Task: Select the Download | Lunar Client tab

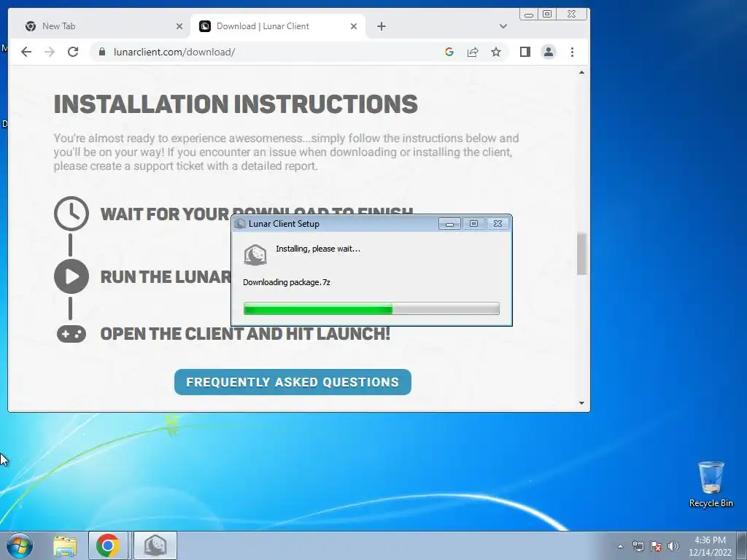Action: 278,26
